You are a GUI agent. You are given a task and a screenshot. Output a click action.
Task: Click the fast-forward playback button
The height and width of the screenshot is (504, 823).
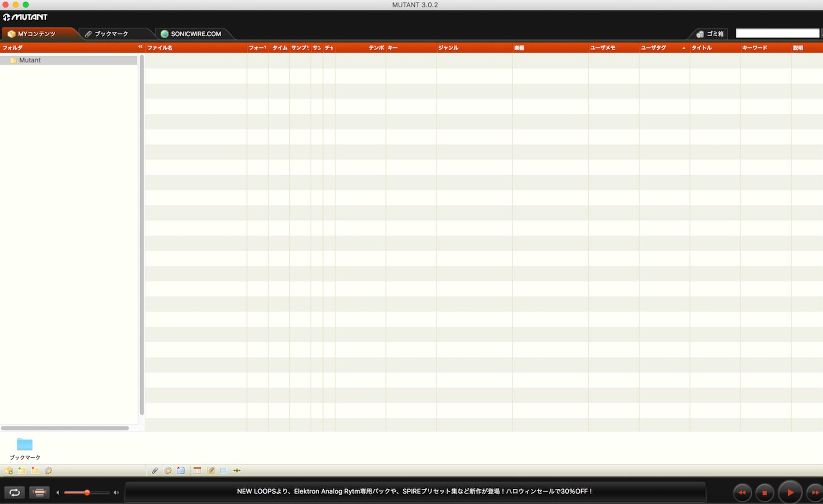(x=815, y=492)
